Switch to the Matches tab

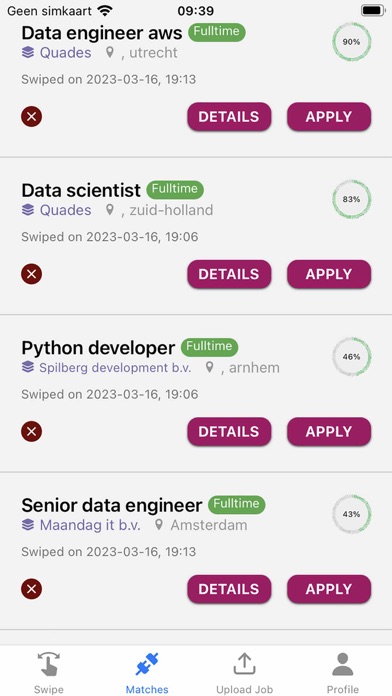147,672
